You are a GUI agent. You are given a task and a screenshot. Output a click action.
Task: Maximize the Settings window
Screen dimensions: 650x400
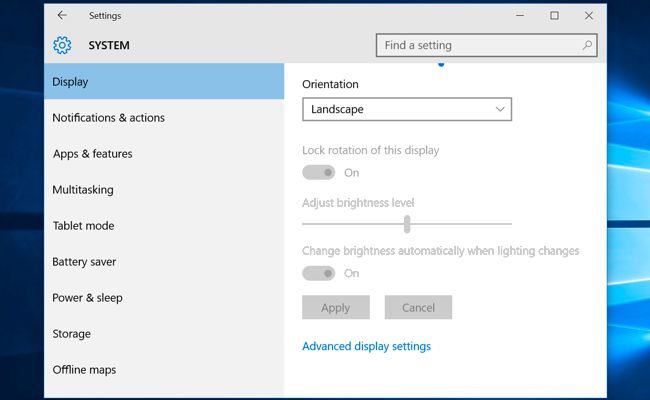[554, 15]
